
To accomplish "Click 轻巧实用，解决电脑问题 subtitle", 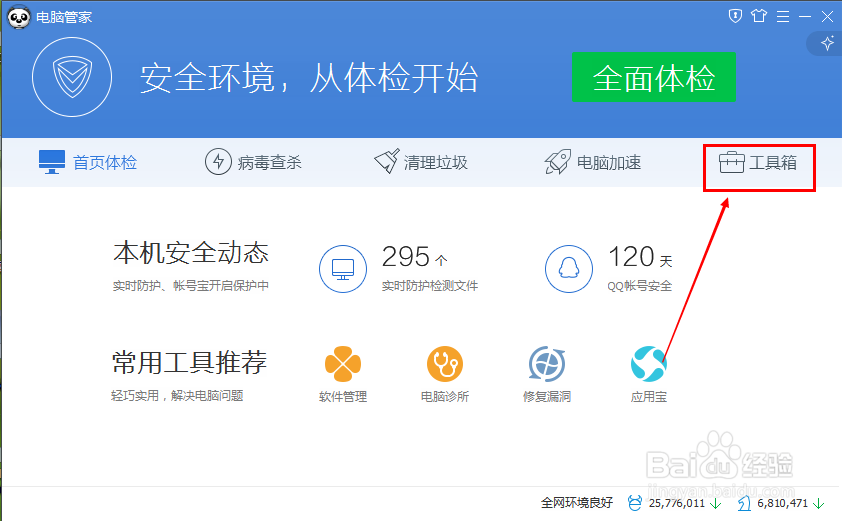I will click(x=177, y=396).
